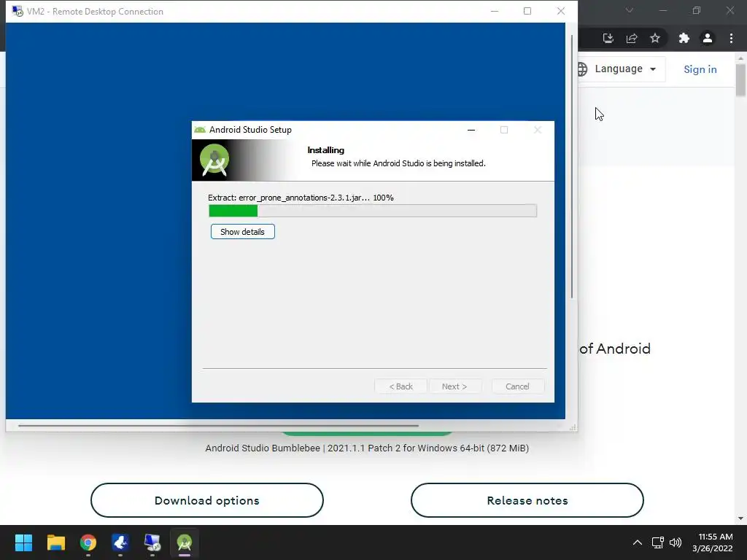Switch to Google Chrome on the taskbar
747x560 pixels.
point(88,542)
